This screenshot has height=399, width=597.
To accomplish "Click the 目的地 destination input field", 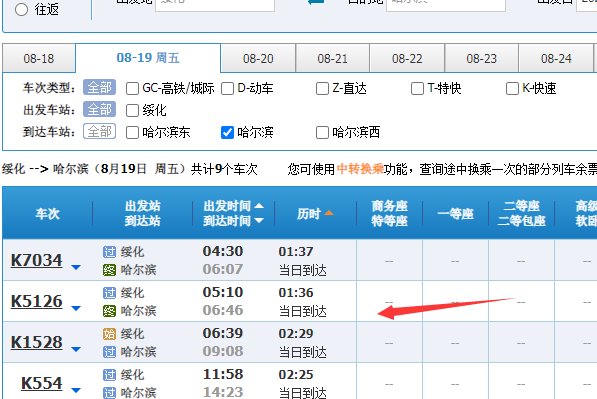I will [x=446, y=5].
